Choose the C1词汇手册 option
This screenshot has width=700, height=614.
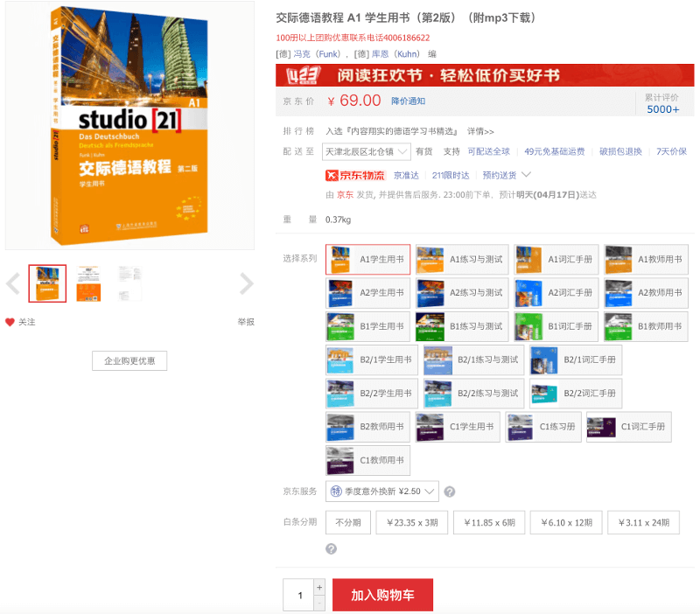click(x=629, y=427)
